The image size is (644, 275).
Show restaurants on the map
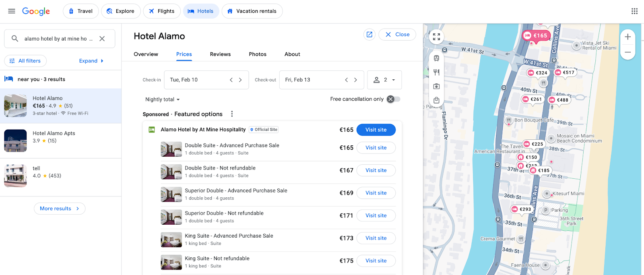click(436, 72)
